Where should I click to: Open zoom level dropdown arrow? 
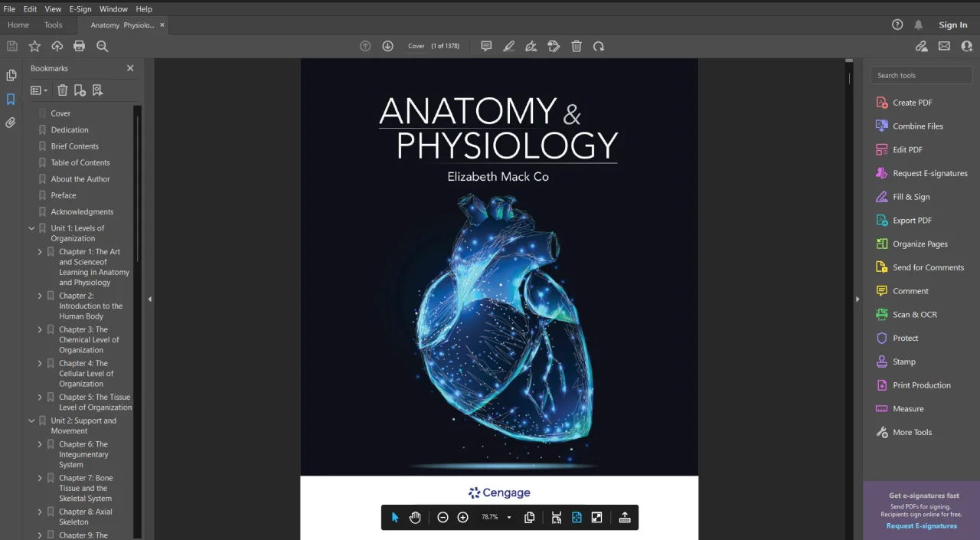click(x=509, y=518)
